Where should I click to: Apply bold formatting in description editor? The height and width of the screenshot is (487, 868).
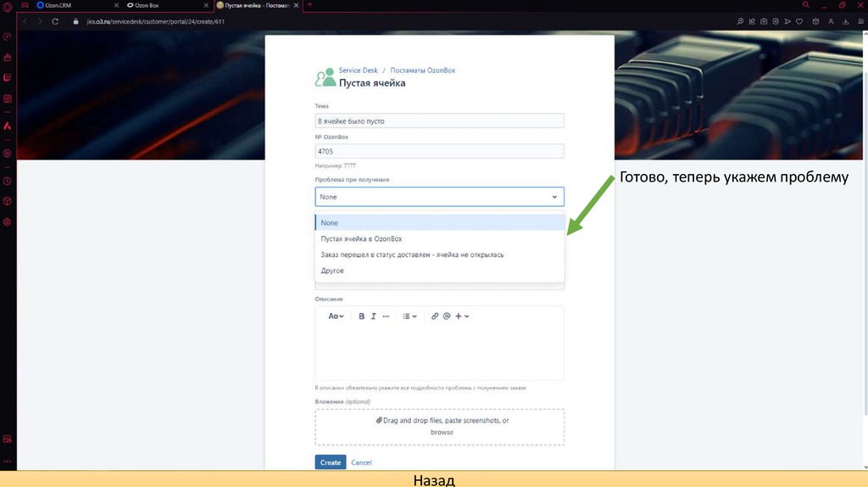tap(361, 316)
